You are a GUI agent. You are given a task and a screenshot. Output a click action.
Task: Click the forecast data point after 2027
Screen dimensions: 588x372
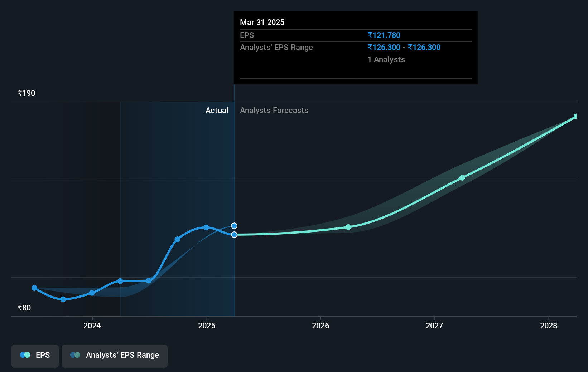point(462,178)
